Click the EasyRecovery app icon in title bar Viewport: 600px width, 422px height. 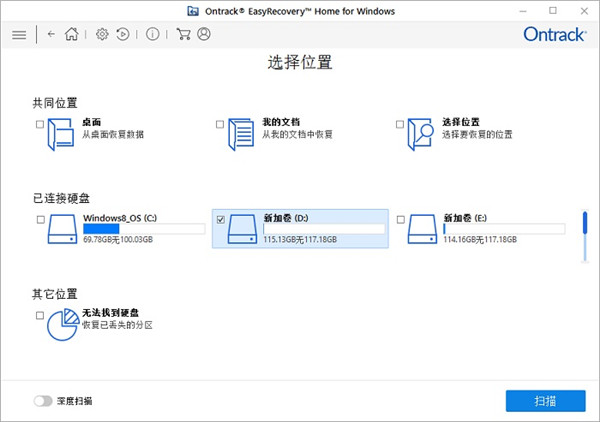click(x=193, y=11)
